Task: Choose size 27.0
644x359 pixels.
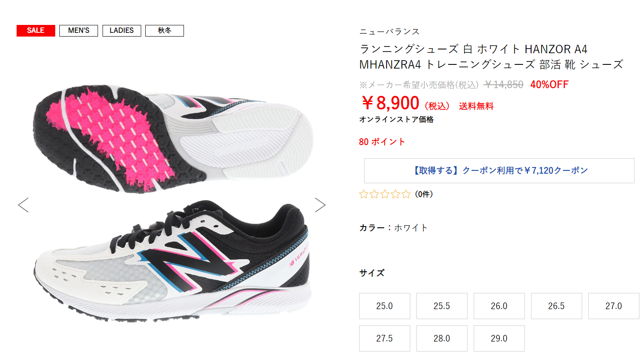Action: click(614, 306)
